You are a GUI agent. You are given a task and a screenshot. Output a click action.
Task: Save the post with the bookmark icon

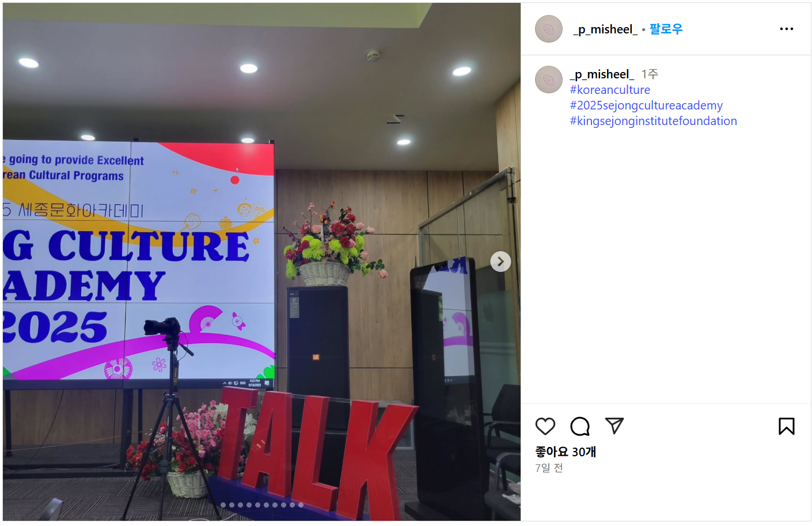[787, 426]
